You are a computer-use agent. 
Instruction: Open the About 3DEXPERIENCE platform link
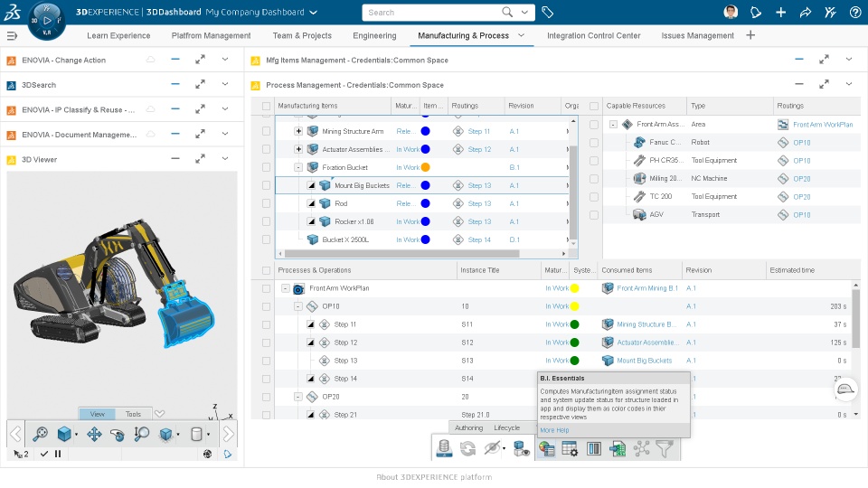pyautogui.click(x=434, y=477)
